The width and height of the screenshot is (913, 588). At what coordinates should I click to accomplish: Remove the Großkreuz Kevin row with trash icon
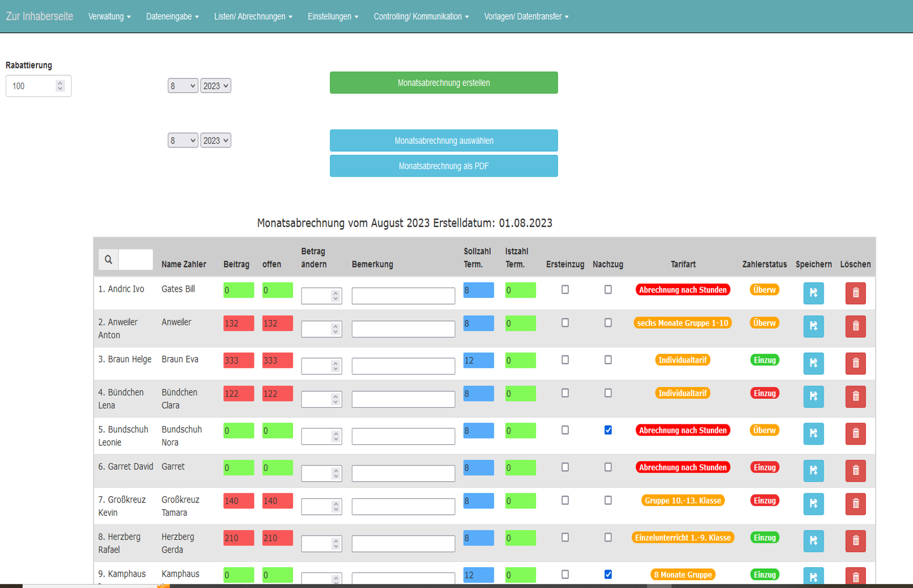point(855,504)
